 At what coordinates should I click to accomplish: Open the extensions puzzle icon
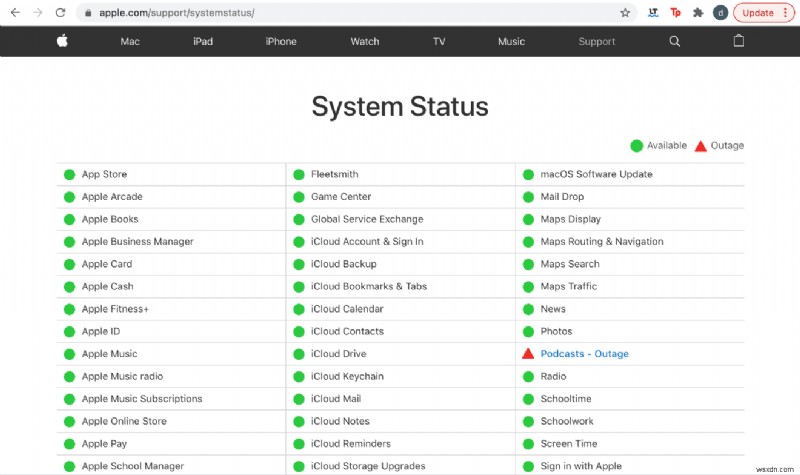(698, 13)
